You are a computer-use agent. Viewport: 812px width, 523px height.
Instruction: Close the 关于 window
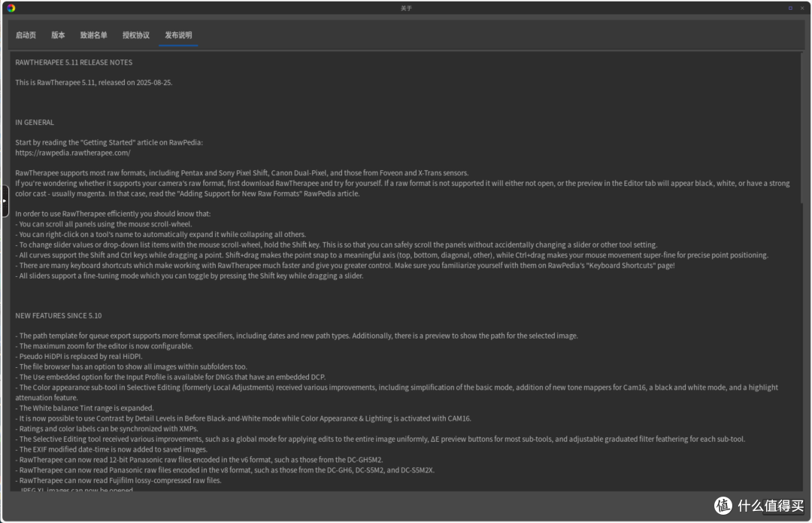point(802,8)
